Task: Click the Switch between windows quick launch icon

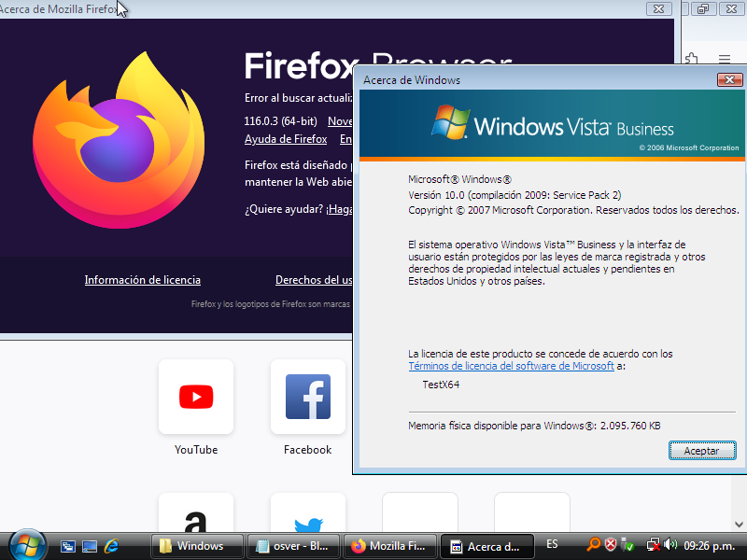Action: point(67,546)
